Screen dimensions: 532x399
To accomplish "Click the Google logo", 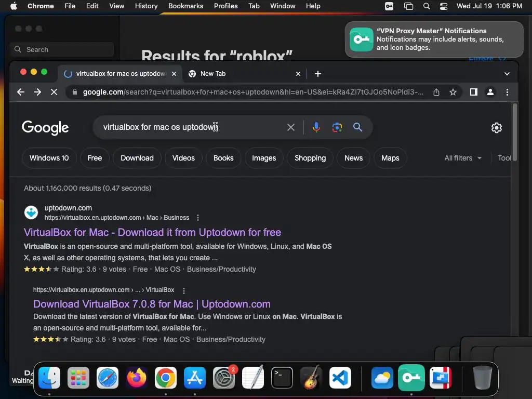I will click(45, 128).
